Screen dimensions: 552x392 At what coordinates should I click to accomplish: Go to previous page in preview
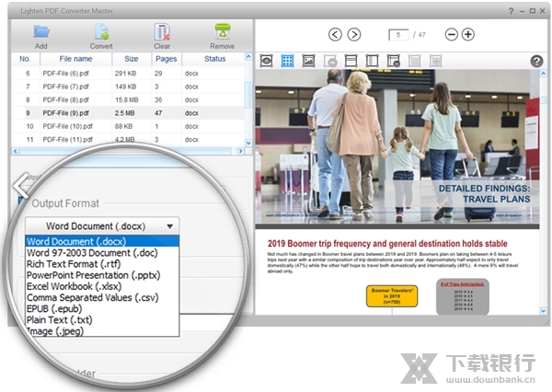tap(334, 35)
